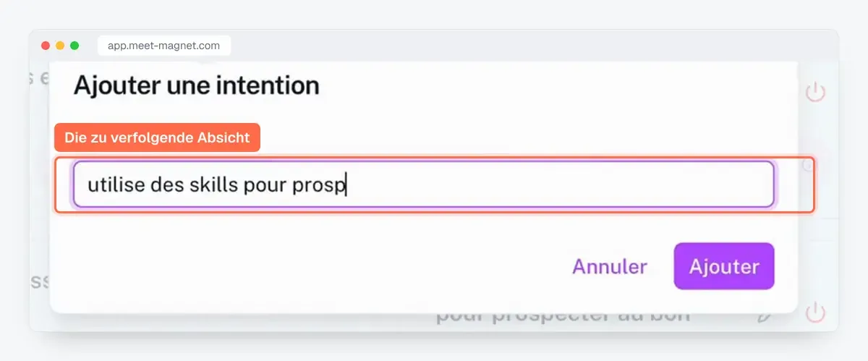This screenshot has height=361, width=868.
Task: Click the word 'skills' in the input
Action: click(213, 184)
